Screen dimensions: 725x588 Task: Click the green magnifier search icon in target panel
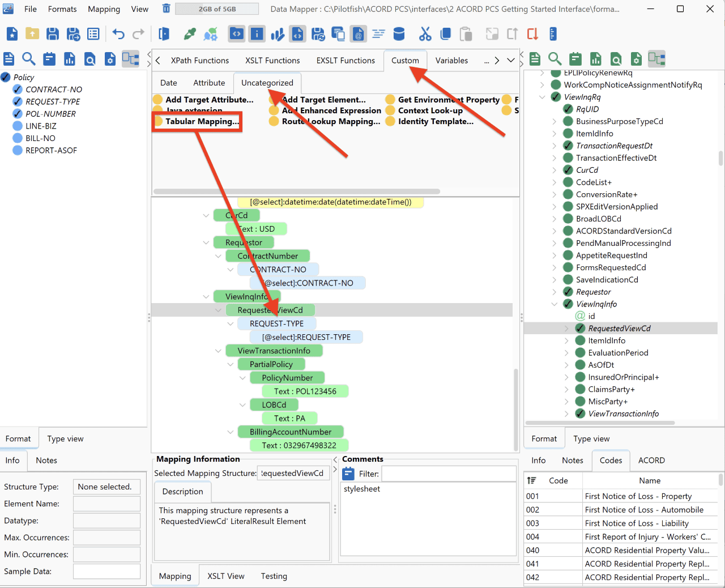pyautogui.click(x=555, y=59)
